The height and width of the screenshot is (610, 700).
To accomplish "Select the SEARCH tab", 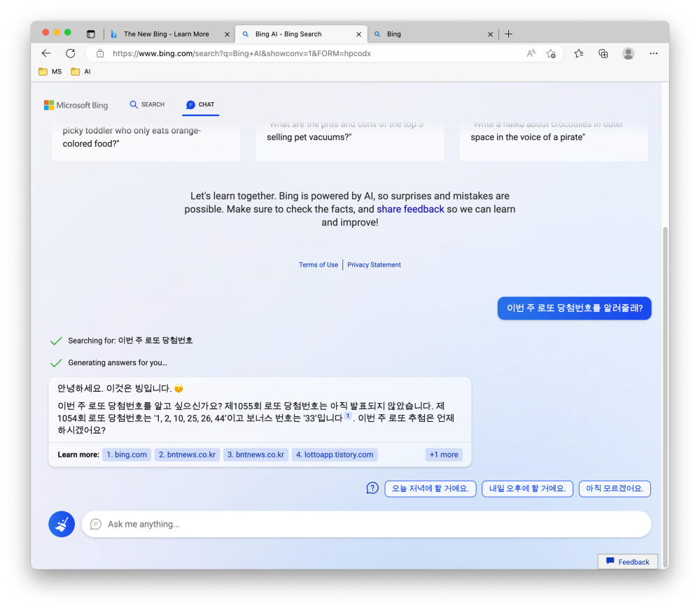I will click(x=147, y=104).
